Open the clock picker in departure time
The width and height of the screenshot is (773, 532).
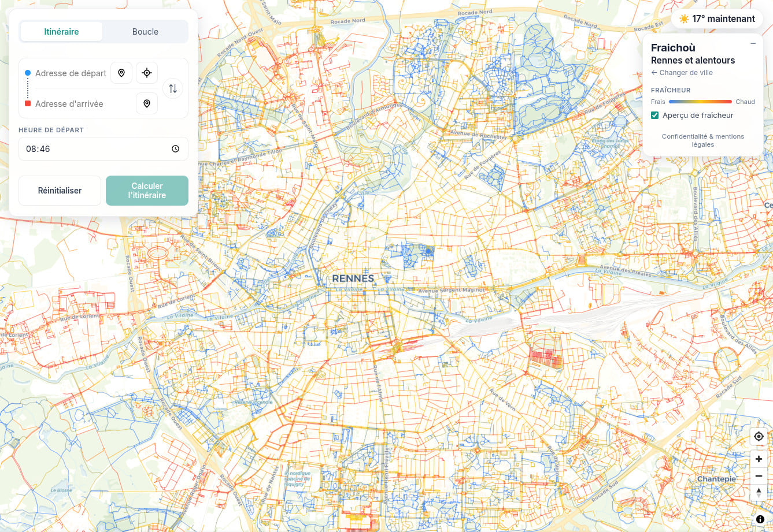tap(176, 149)
